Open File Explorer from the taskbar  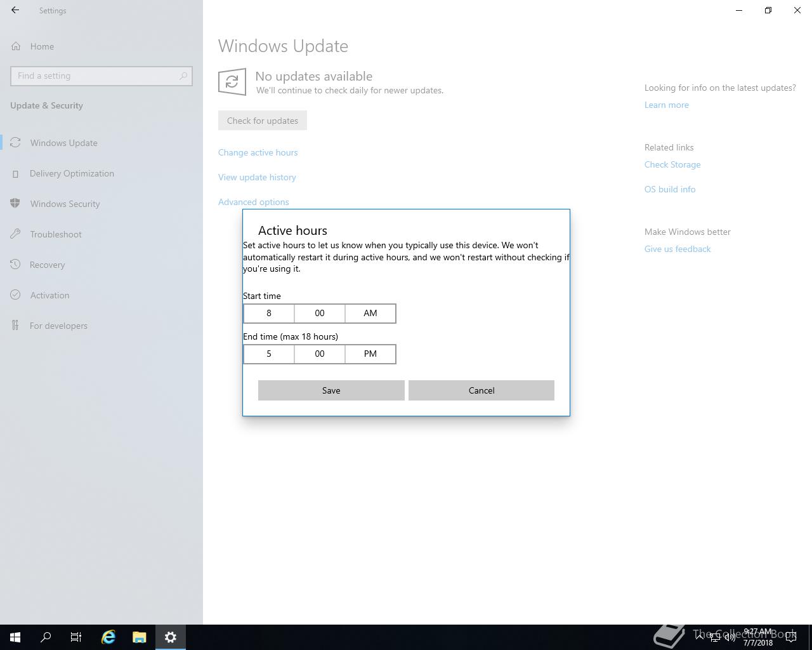(140, 637)
